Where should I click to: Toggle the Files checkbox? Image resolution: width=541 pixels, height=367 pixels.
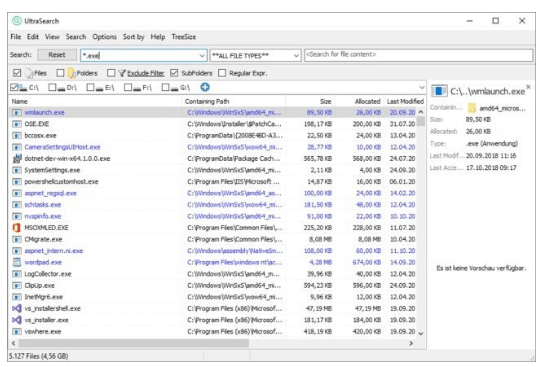coord(17,73)
